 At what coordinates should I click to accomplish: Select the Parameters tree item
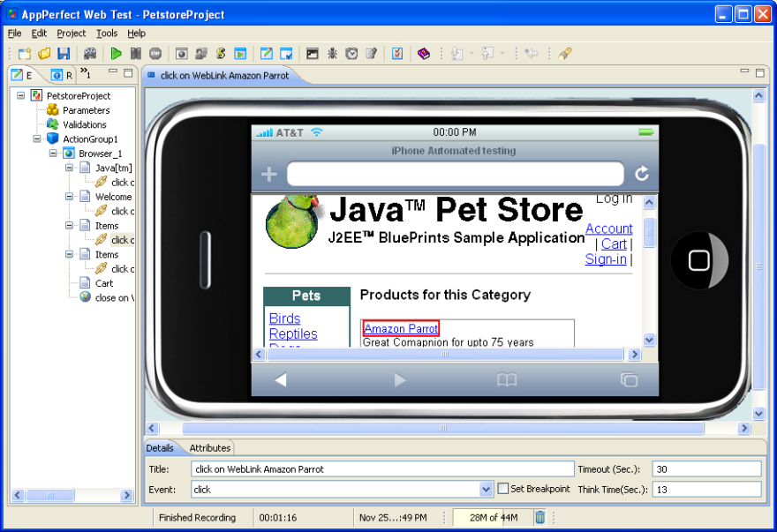(86, 110)
